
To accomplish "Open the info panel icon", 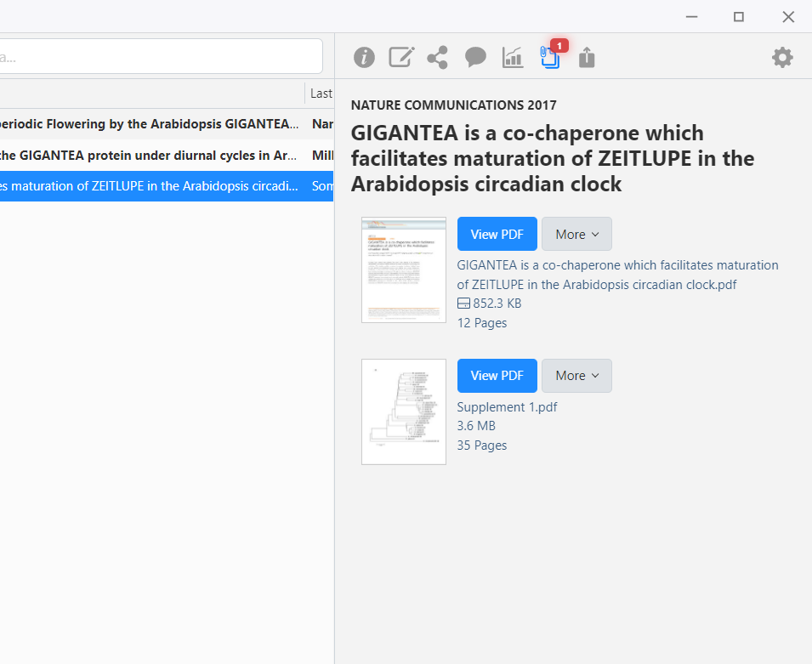I will pos(364,57).
